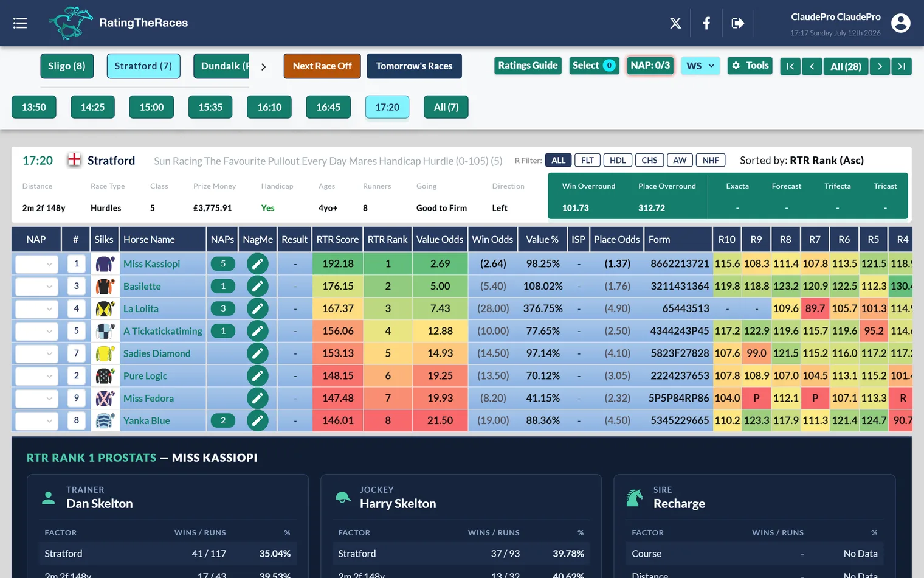Open the WS dropdown
The width and height of the screenshot is (924, 578).
tap(700, 66)
